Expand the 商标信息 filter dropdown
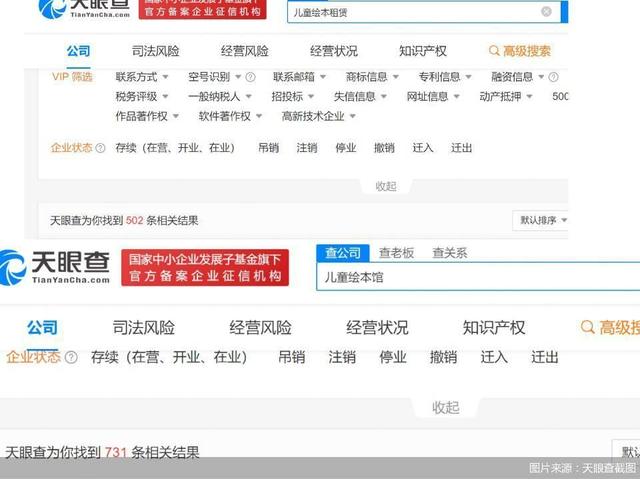The height and width of the screenshot is (479, 640). tap(372, 77)
